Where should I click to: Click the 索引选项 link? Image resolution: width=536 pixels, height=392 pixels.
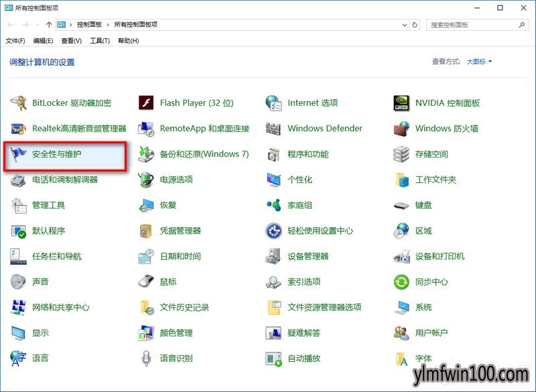(x=304, y=282)
